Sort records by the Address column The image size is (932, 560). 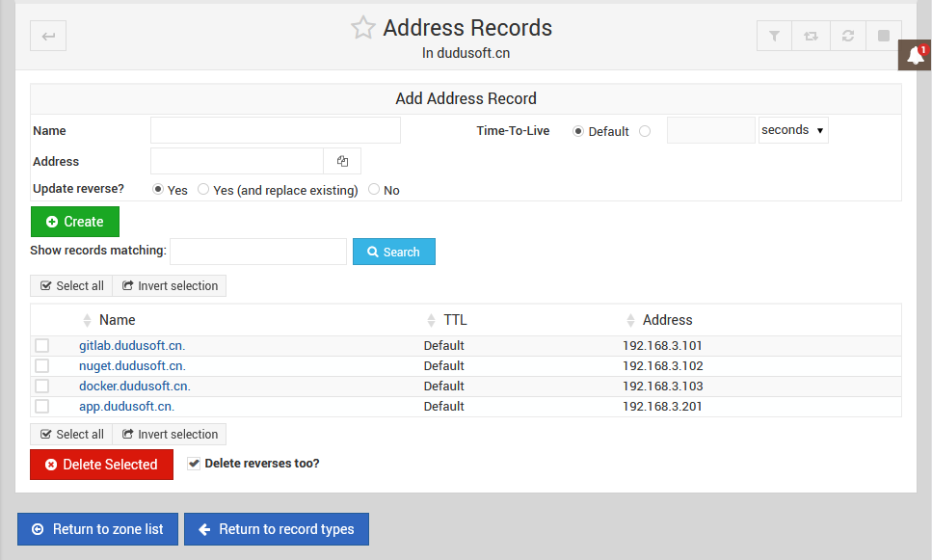tap(667, 320)
